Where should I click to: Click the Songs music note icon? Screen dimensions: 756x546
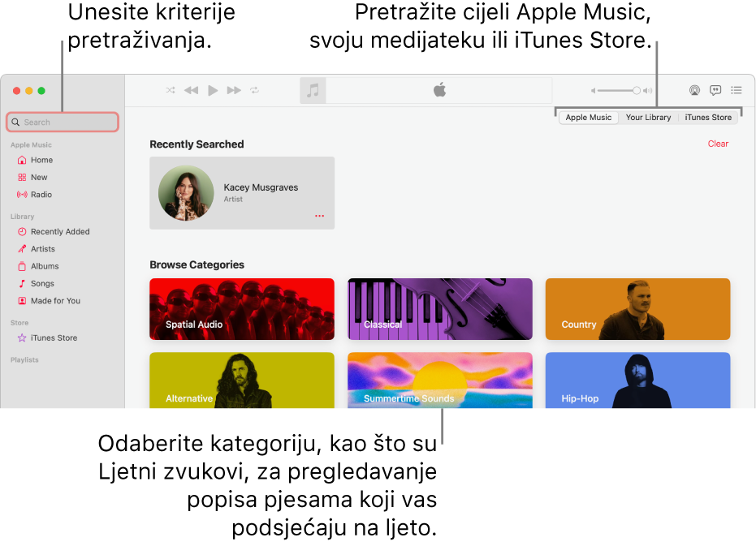22,283
